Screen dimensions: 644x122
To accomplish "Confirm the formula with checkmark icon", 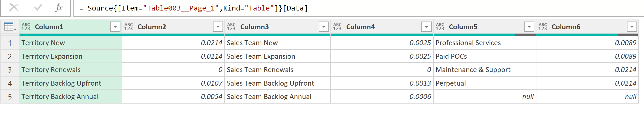I will click(x=38, y=8).
